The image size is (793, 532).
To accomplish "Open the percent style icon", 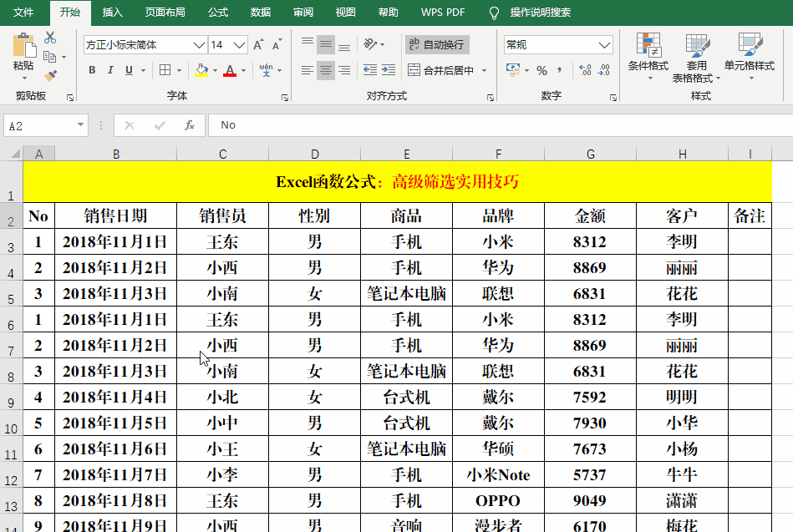I will tap(542, 69).
